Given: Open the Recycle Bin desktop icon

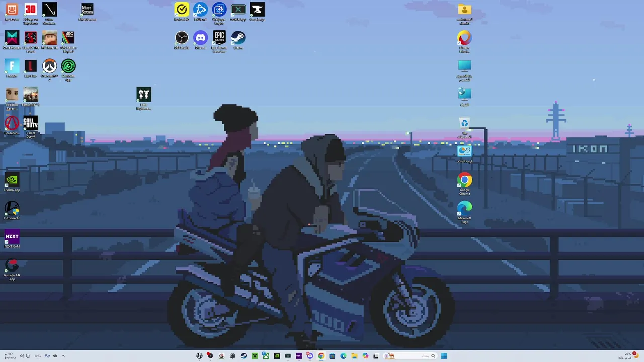Looking at the screenshot, I should (464, 127).
